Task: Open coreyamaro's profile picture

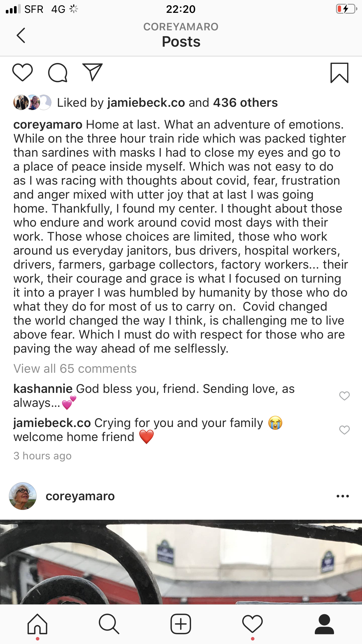Action: pos(23,496)
